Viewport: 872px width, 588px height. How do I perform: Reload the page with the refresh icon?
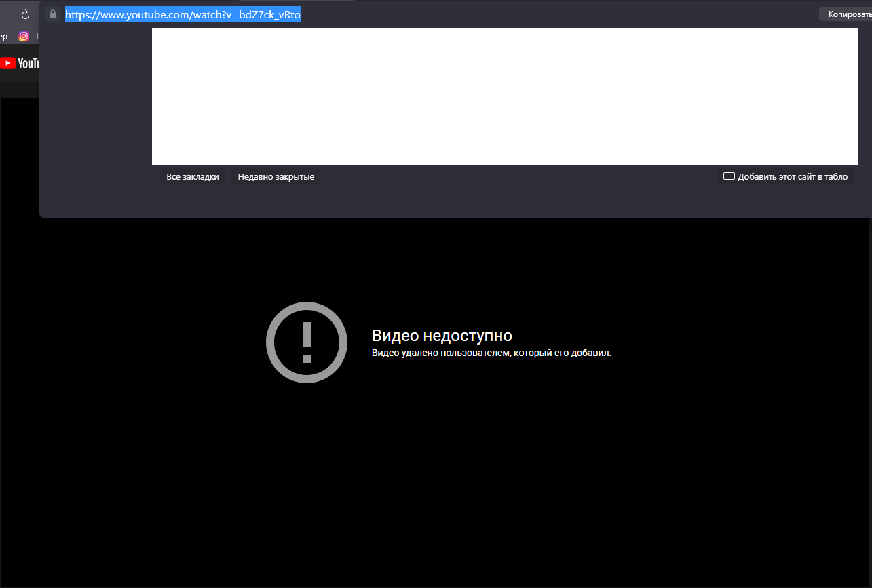click(25, 15)
